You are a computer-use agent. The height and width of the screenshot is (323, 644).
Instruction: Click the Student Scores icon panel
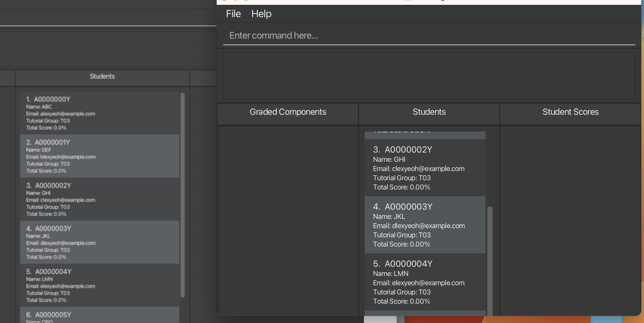click(x=571, y=111)
